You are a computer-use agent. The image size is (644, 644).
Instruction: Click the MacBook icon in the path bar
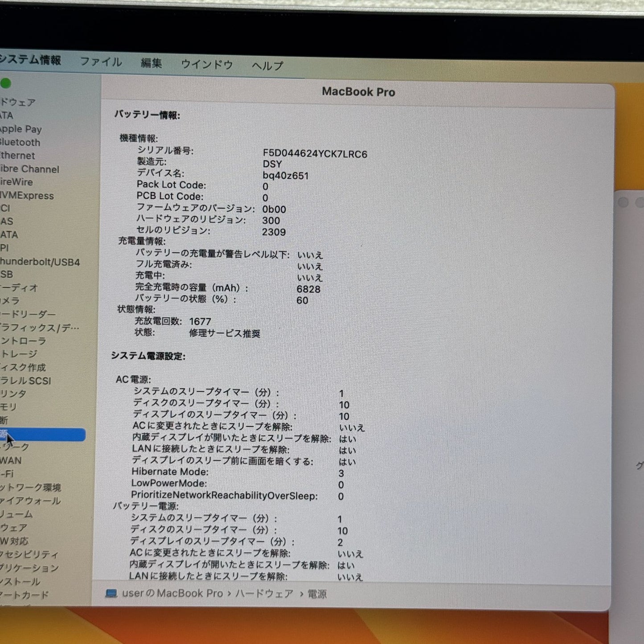click(111, 593)
